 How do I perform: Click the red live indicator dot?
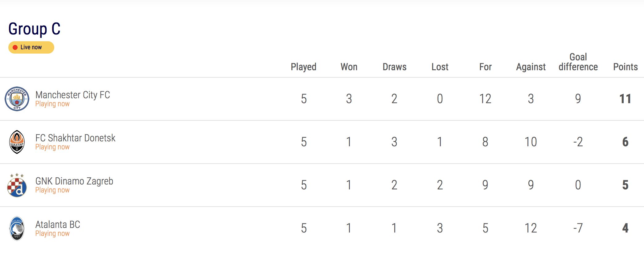tap(15, 47)
